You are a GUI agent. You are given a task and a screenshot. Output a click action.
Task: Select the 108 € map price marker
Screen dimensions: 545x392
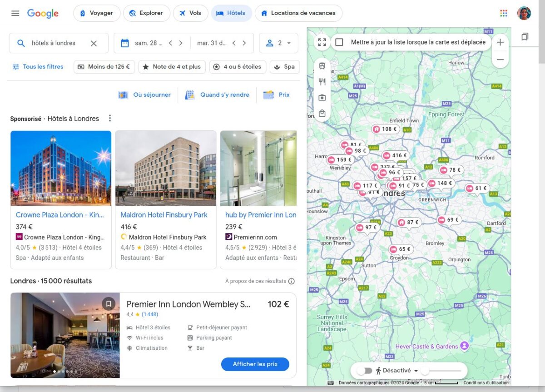click(385, 129)
